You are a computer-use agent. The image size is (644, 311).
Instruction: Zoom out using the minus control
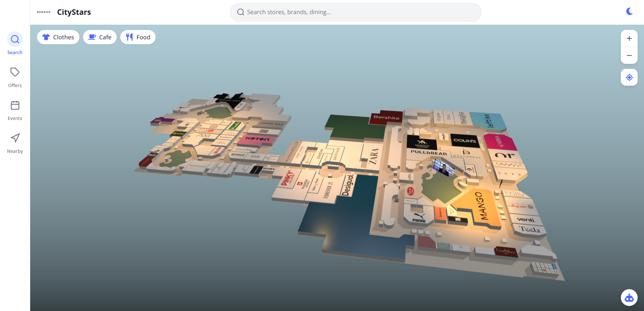(x=629, y=55)
